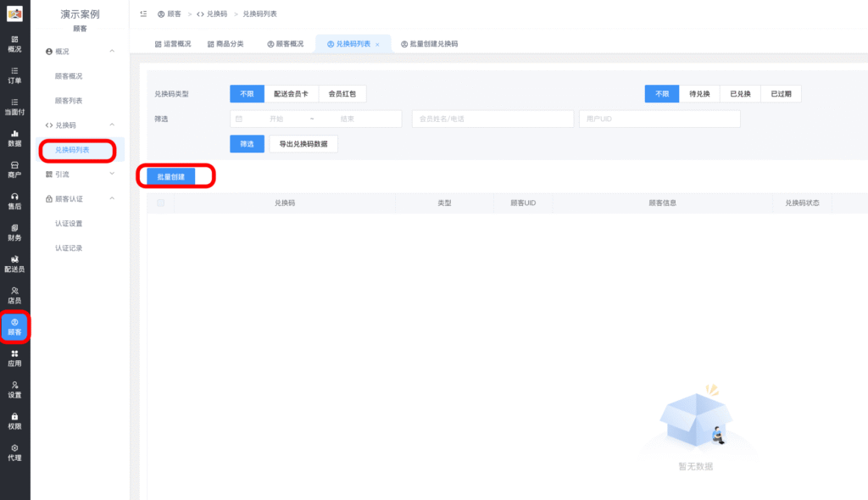Expand the 引流 sidebar section
The width and height of the screenshot is (868, 500).
point(112,175)
